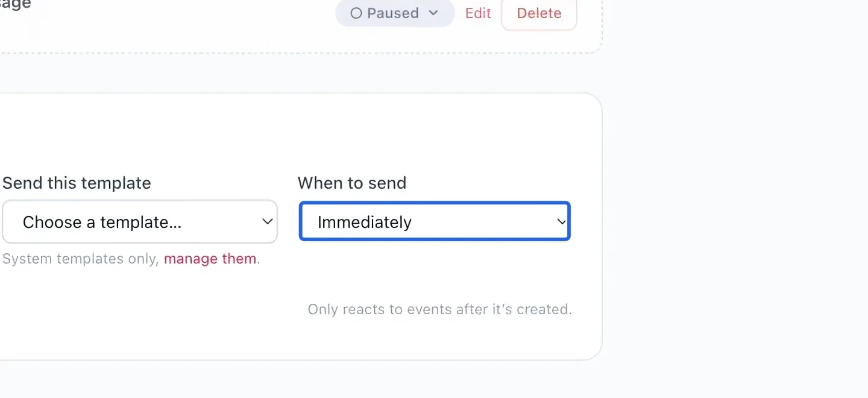Screen dimensions: 868x398
Task: Open the "Choose a template..." dropdown
Action: coord(140,222)
